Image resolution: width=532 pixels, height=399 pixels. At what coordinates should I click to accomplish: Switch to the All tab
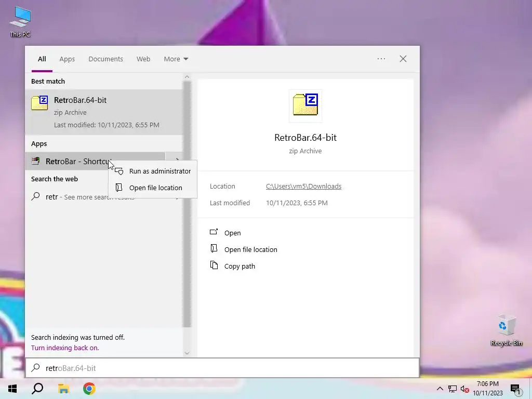pyautogui.click(x=42, y=59)
